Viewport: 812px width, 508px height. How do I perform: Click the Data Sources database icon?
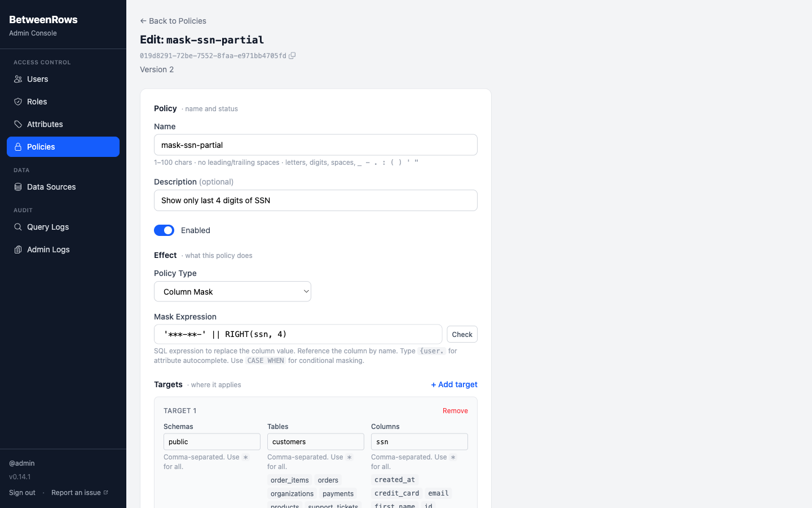pyautogui.click(x=18, y=187)
